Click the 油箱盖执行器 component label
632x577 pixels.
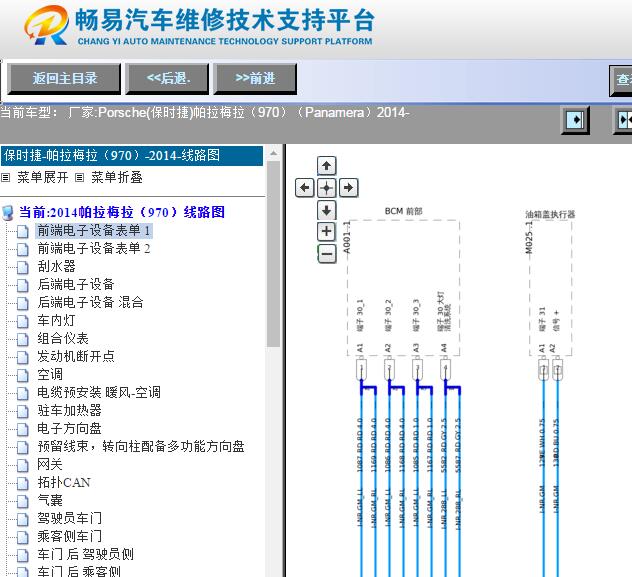coord(550,214)
